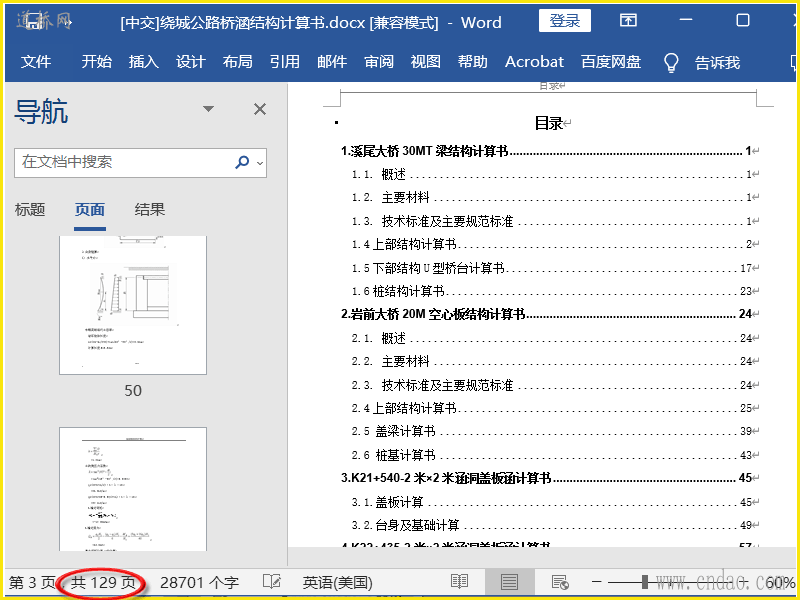Click TOC entry 1.5 下部结构 U 型桥台计算书
The image size is (800, 600).
[550, 268]
